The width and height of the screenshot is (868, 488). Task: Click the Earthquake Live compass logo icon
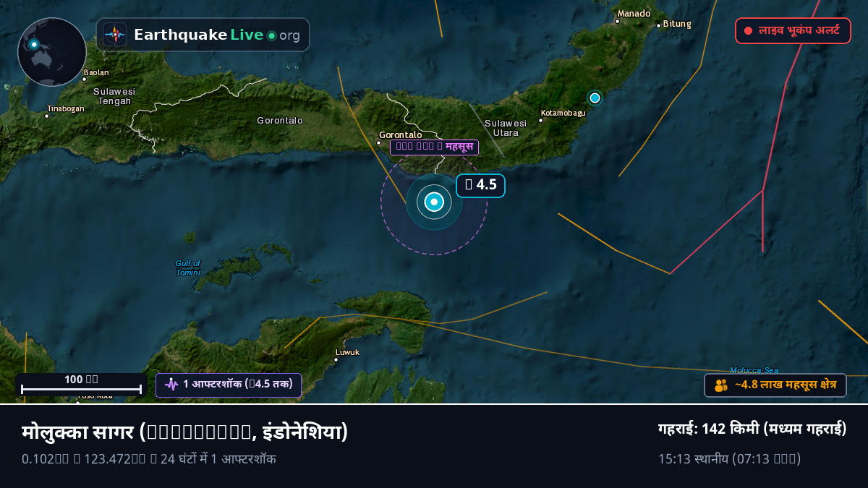coord(115,35)
